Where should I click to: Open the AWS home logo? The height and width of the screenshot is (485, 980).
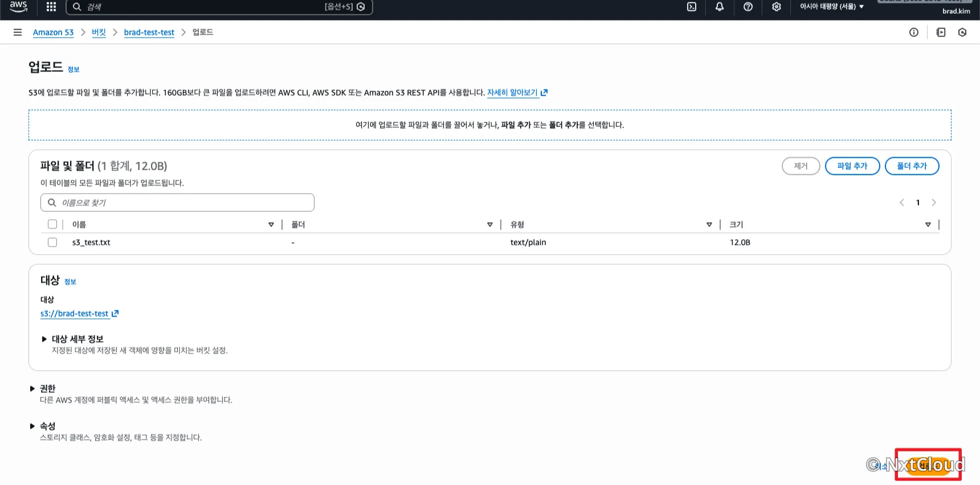click(x=18, y=6)
